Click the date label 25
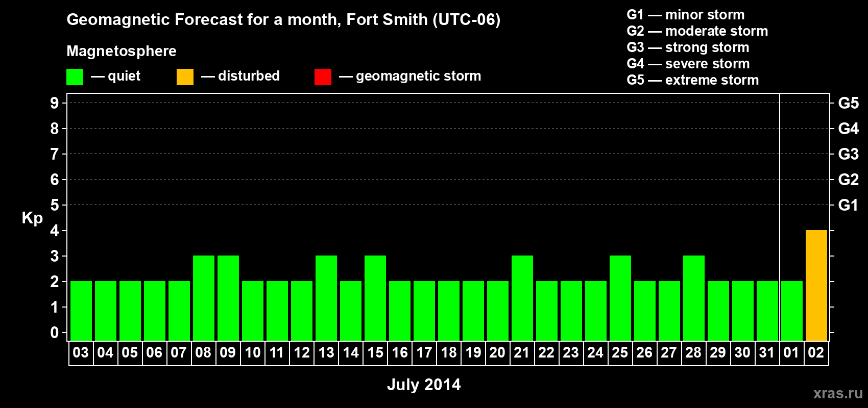Viewport: 868px width, 408px height. pos(620,353)
